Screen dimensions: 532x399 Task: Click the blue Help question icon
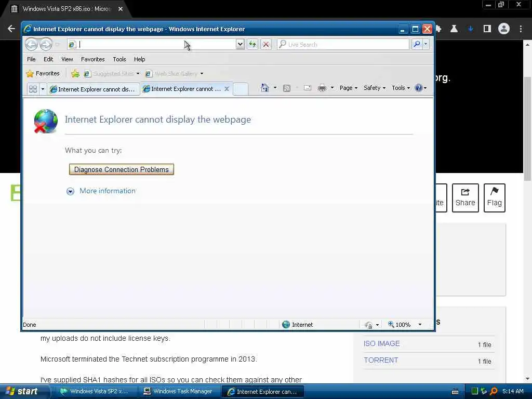point(419,88)
